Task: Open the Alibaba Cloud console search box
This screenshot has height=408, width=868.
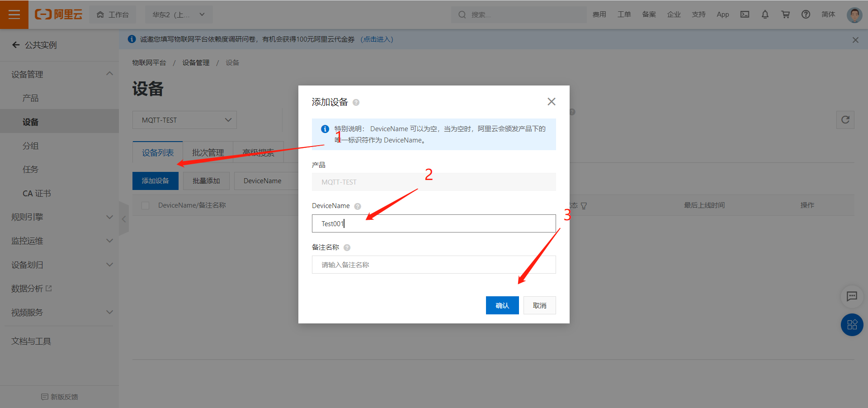Action: pyautogui.click(x=518, y=14)
